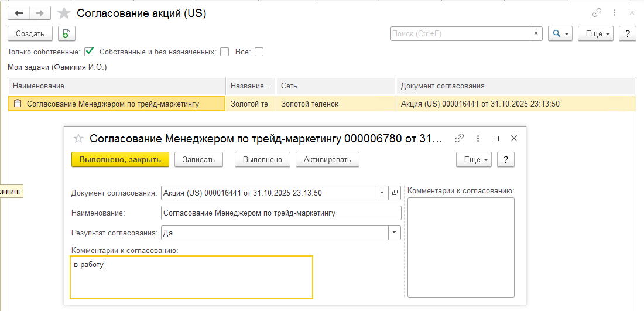644x311 pixels.
Task: Copy the link using the main window's chain icon
Action: [x=597, y=13]
